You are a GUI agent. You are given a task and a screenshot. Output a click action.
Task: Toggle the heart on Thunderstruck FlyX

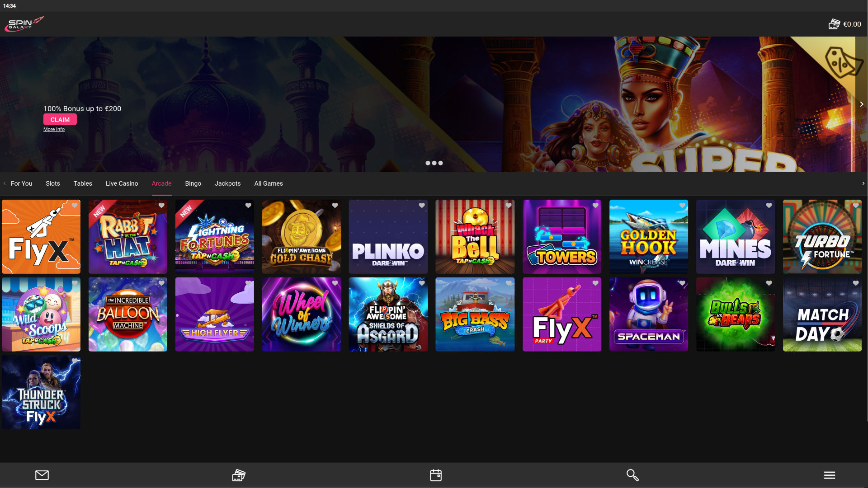(75, 361)
